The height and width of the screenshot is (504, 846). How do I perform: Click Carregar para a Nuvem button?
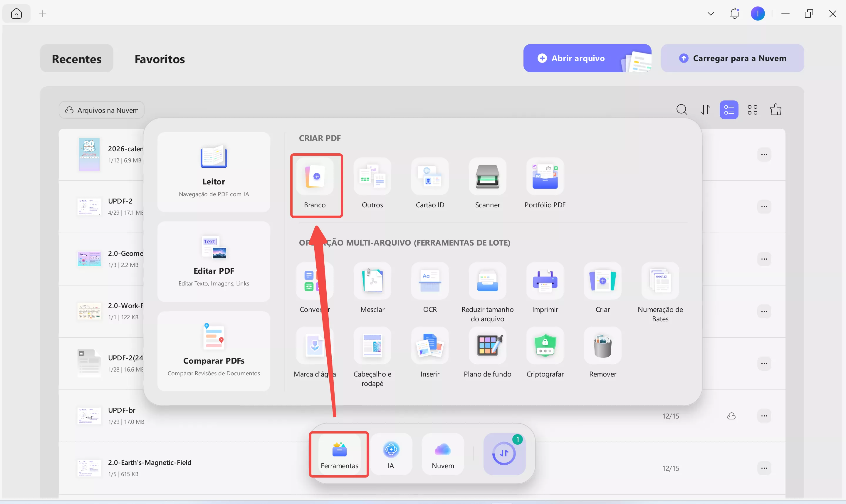click(x=732, y=58)
